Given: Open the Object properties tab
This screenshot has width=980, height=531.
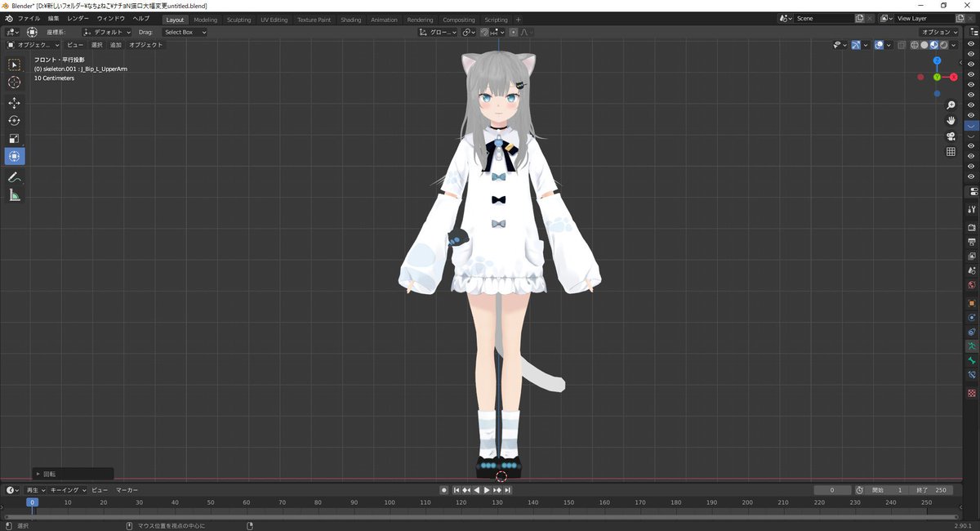Looking at the screenshot, I should (x=972, y=303).
